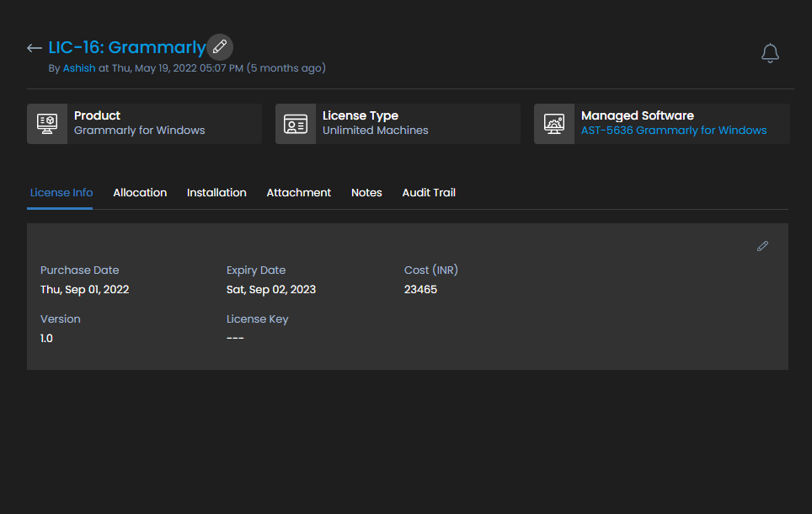Edit license info with panel pencil icon
Viewport: 812px width, 514px height.
tap(762, 246)
